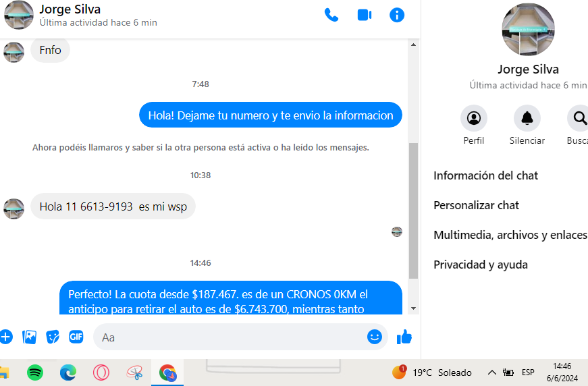Image resolution: width=588 pixels, height=386 pixels.
Task: Send a thumbs-up like
Action: click(404, 337)
